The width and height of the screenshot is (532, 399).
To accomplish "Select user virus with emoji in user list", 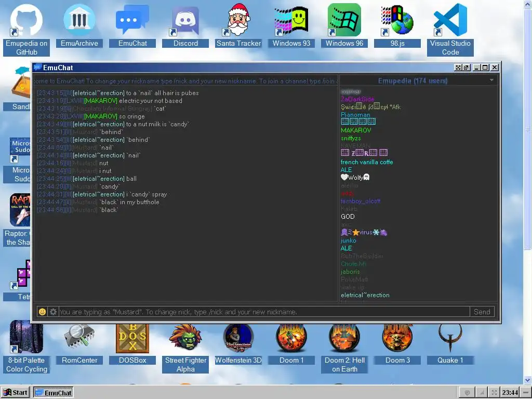I will pos(364,232).
